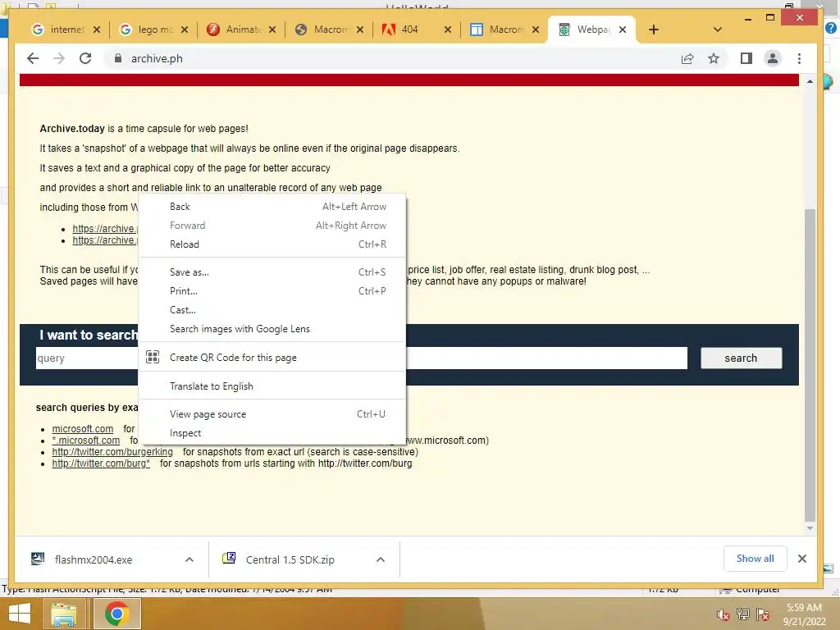Open the profile avatar menu
This screenshot has height=630, width=840.
pyautogui.click(x=773, y=58)
